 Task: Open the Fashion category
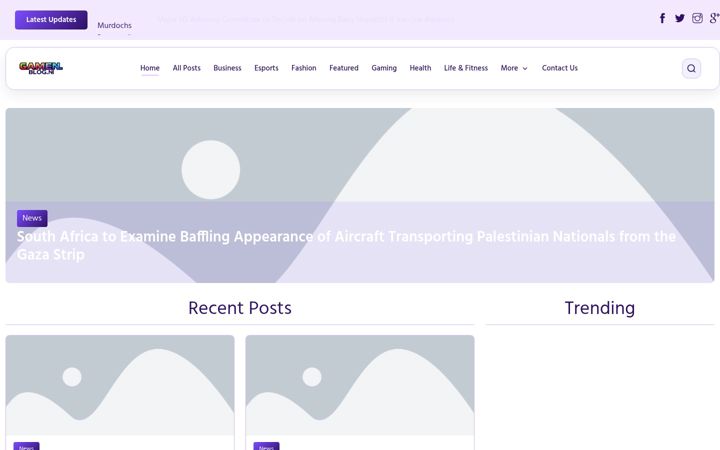click(304, 68)
